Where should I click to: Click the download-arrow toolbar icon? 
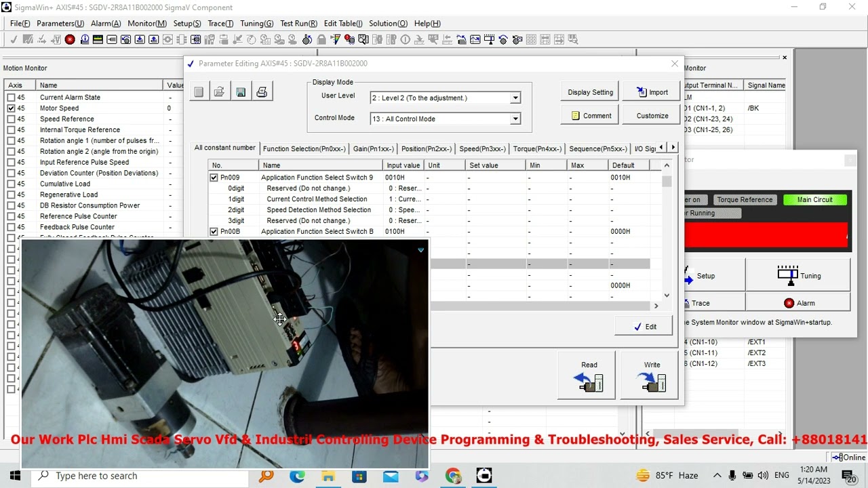140,40
